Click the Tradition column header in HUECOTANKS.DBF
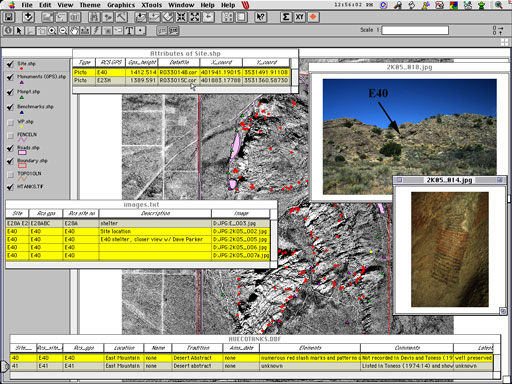 click(198, 348)
